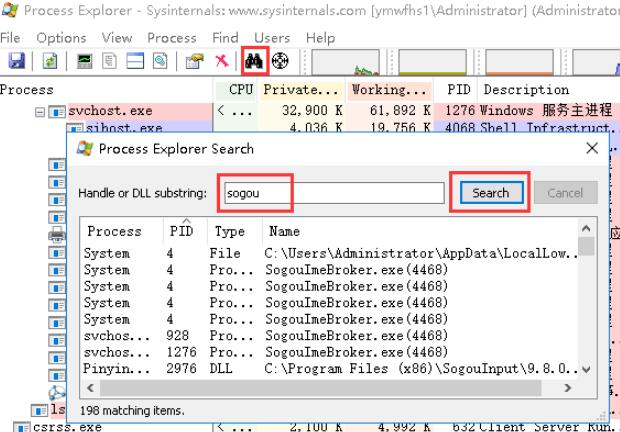Click the physical memory mini graph

(x=519, y=62)
